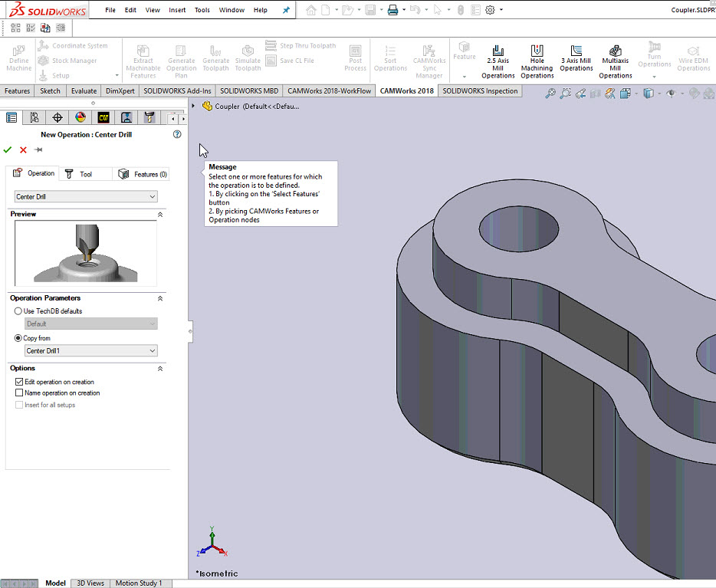Click the center drill preview image
Image resolution: width=716 pixels, height=588 pixels.
[x=86, y=253]
